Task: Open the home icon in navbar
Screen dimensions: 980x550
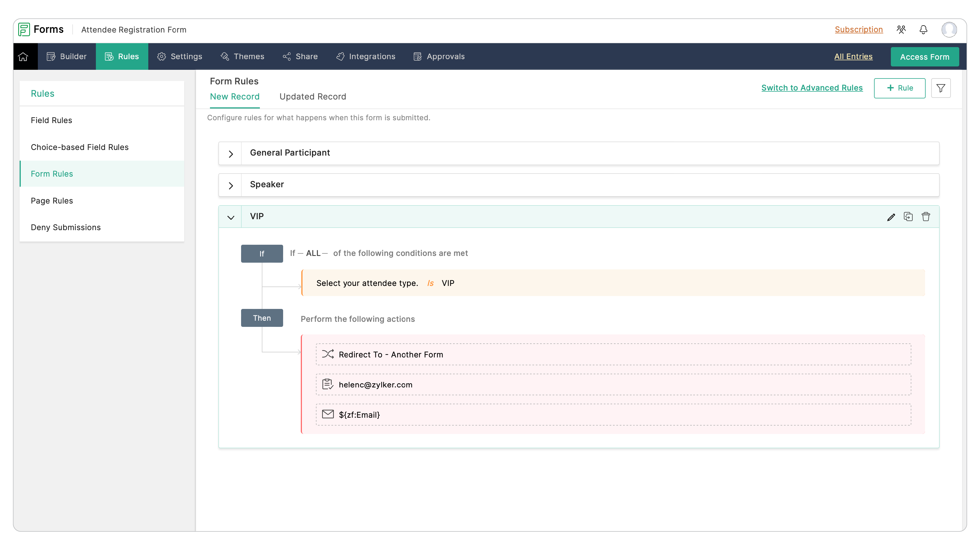Action: pyautogui.click(x=23, y=56)
